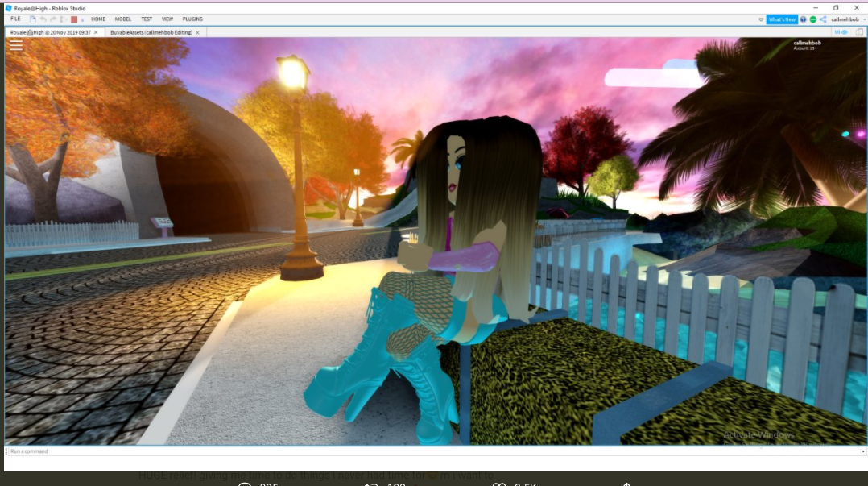Switch to the TEST ribbon tab
Screen dimensions: 868x486
[x=147, y=19]
